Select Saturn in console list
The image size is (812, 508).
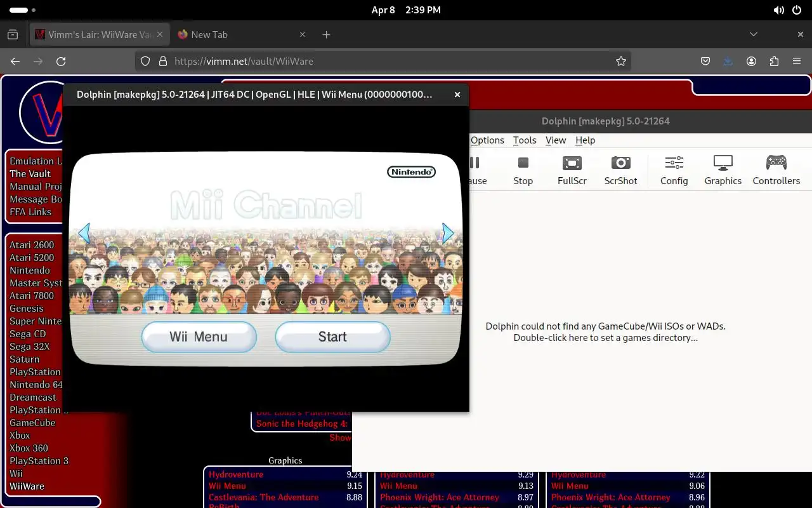coord(25,359)
